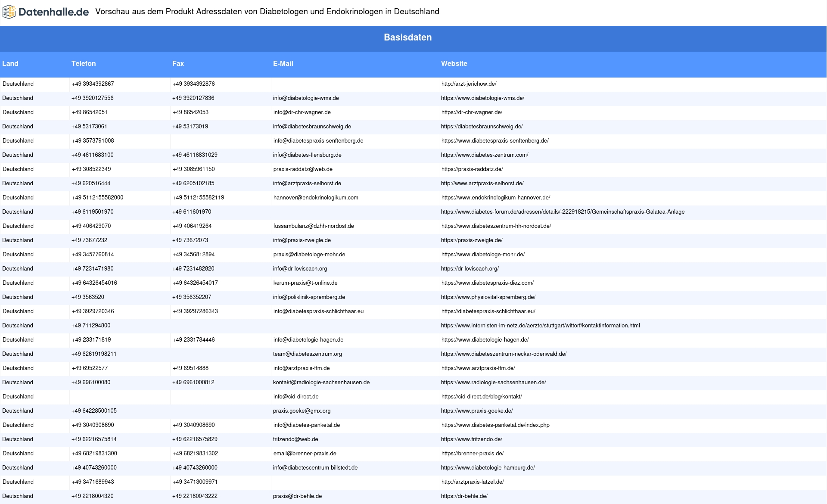Viewport: 827px width, 504px height.
Task: Open http://arztpraxis-latzel.de/ link
Action: (x=473, y=482)
